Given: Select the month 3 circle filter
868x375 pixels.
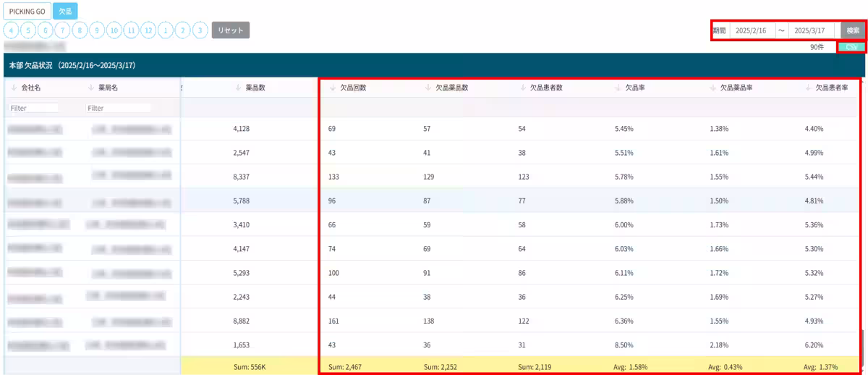Looking at the screenshot, I should [200, 30].
